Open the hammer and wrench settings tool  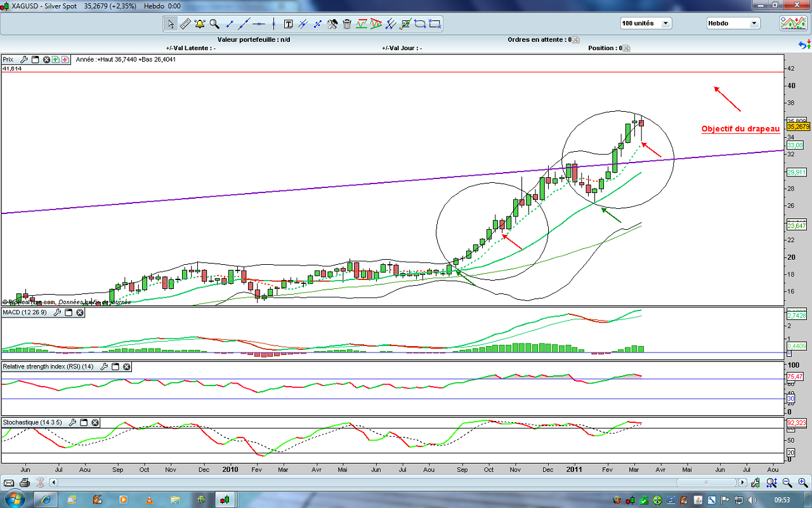(332, 24)
